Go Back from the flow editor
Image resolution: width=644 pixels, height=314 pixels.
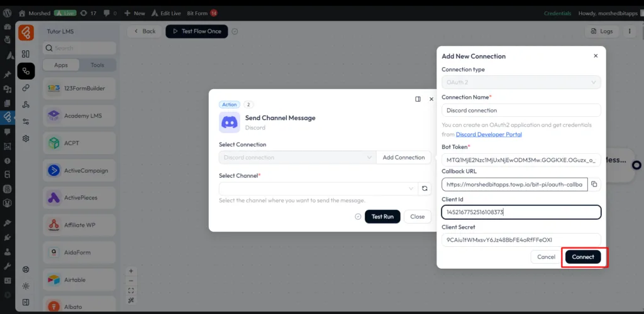pos(144,31)
